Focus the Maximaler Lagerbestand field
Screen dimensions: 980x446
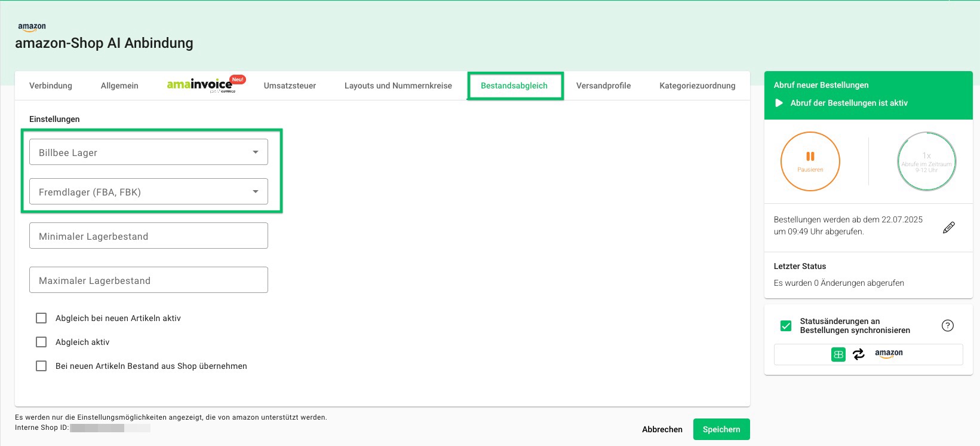[x=149, y=280]
